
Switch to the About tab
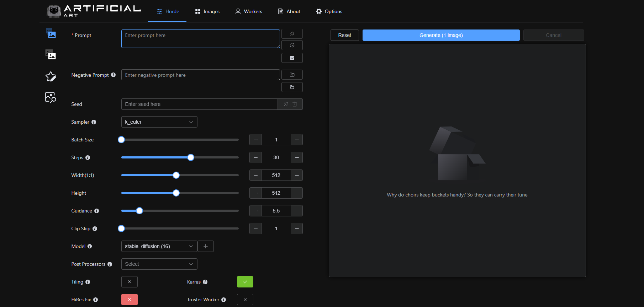289,11
